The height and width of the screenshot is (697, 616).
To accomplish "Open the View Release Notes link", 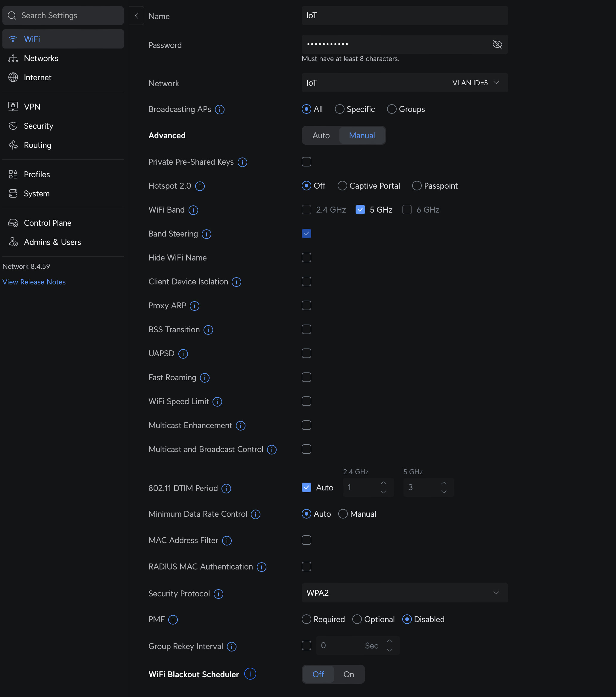I will click(34, 282).
